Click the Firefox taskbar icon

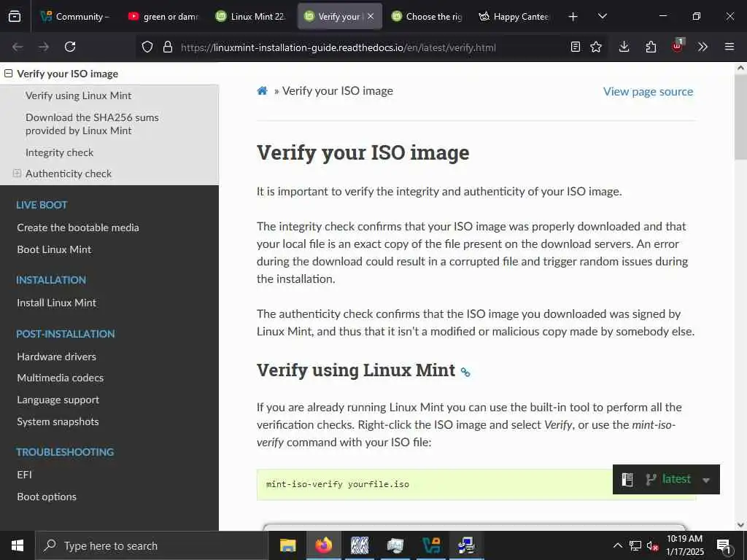click(x=323, y=545)
